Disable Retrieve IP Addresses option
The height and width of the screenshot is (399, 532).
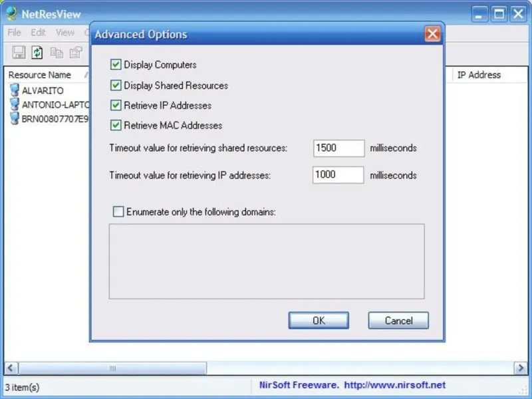click(x=116, y=105)
